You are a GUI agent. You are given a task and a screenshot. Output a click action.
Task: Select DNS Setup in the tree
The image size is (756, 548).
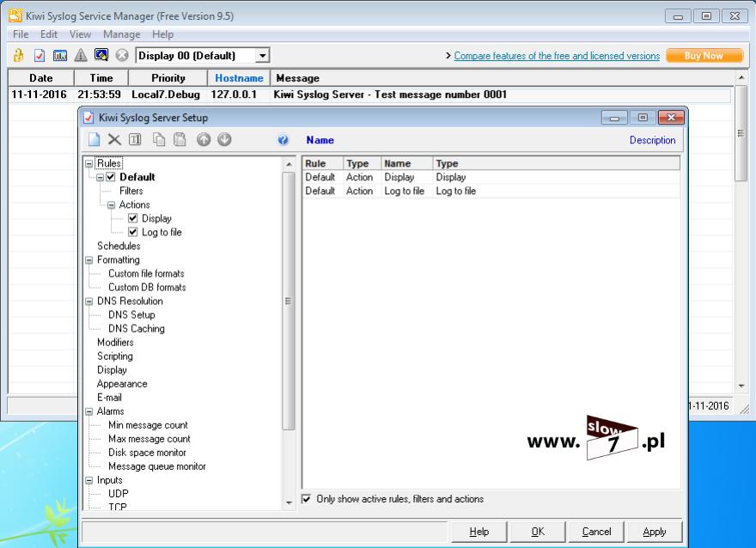pyautogui.click(x=131, y=314)
